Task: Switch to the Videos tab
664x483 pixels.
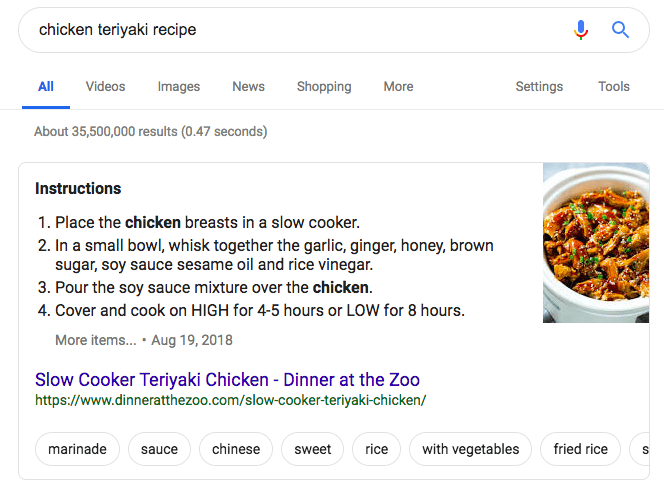Action: [x=105, y=87]
